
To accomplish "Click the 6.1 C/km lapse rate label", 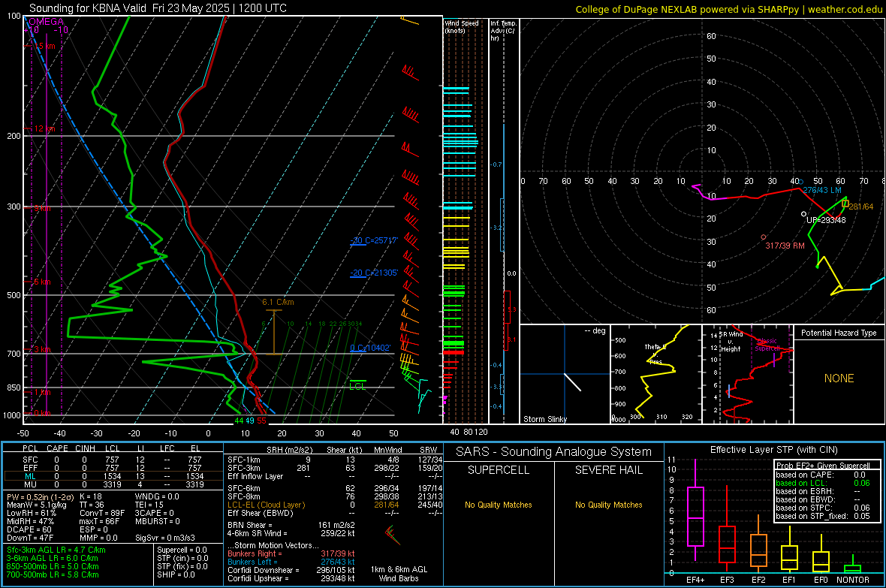I will click(x=278, y=302).
